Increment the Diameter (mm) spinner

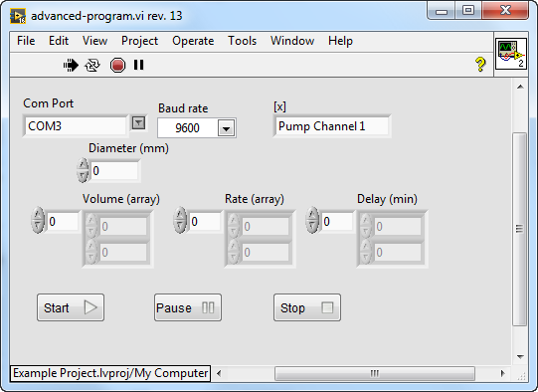tap(83, 165)
